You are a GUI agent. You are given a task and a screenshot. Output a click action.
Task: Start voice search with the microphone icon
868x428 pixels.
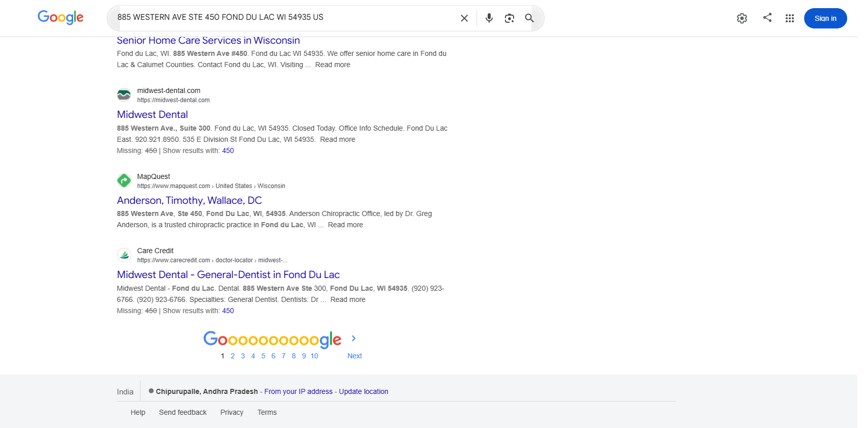pos(489,18)
